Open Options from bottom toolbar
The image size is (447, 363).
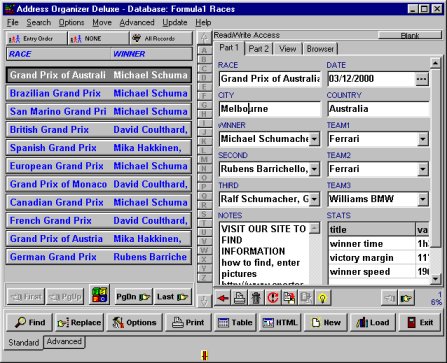coord(134,322)
